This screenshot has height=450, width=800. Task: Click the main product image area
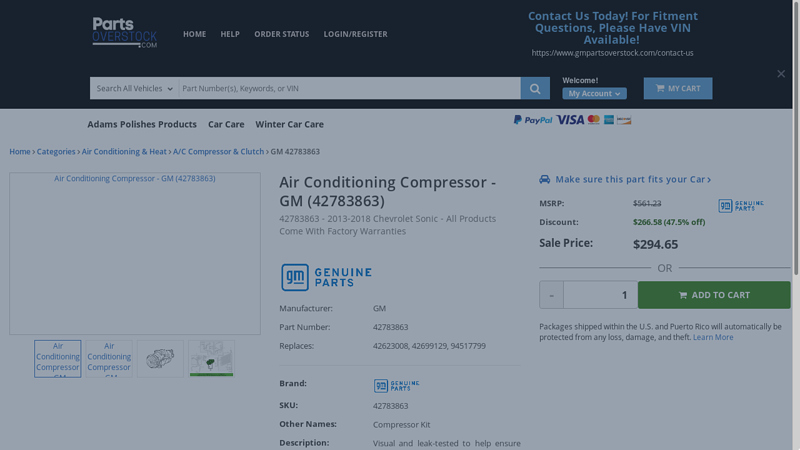[135, 254]
